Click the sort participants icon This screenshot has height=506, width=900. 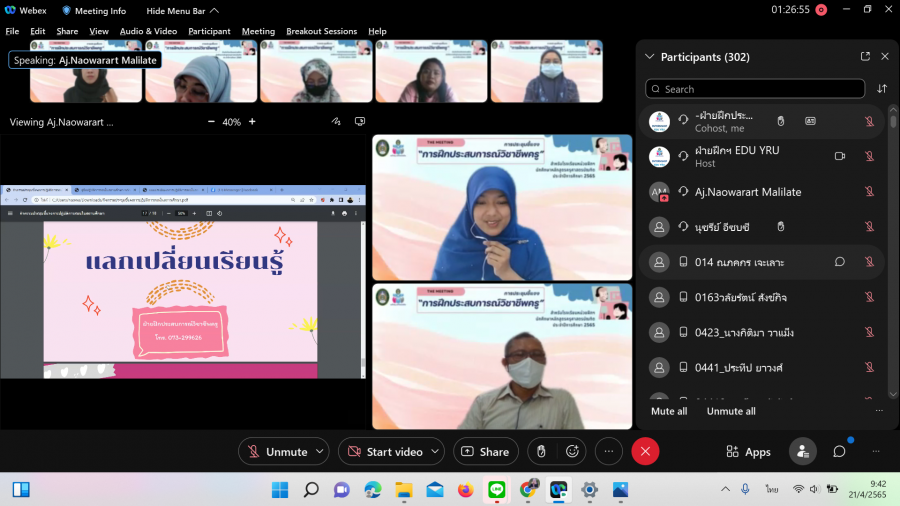pyautogui.click(x=882, y=89)
